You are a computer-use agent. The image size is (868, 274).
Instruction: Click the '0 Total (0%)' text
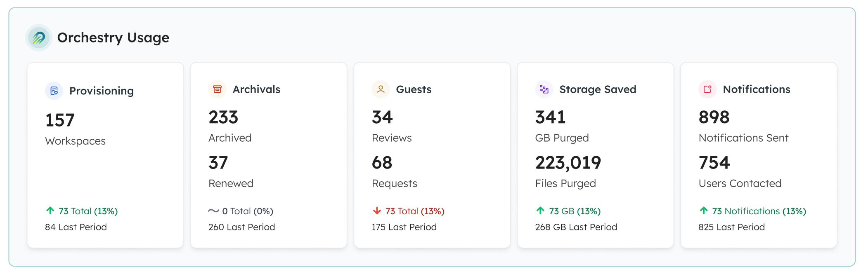pos(248,211)
